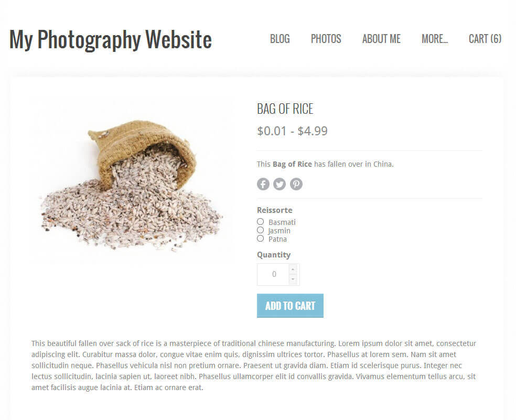Click the $0.01 - $4.99 price text
The width and height of the screenshot is (516, 420).
[x=292, y=131]
